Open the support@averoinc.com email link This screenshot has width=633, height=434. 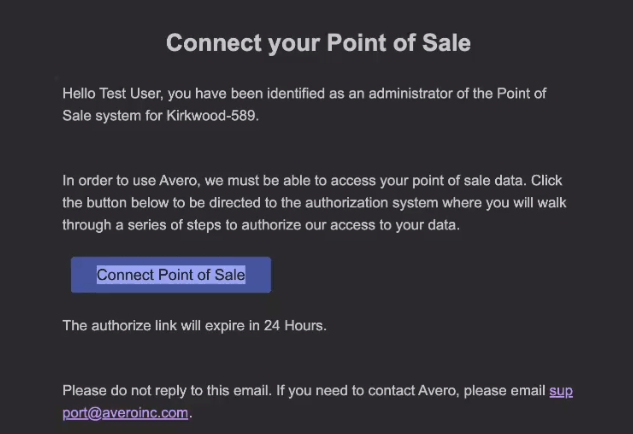click(125, 413)
